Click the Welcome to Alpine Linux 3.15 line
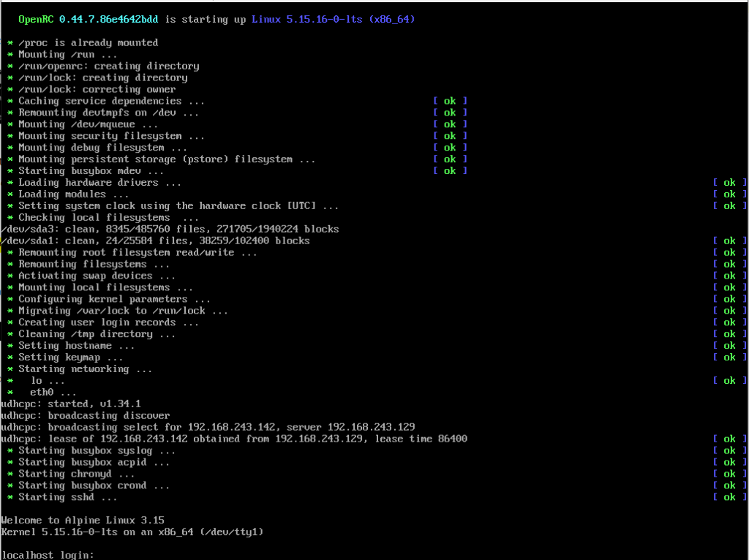Image resolution: width=749 pixels, height=560 pixels. click(83, 520)
